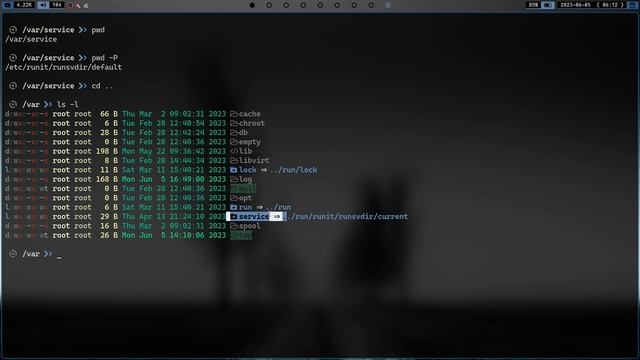The height and width of the screenshot is (360, 640).
Task: Switch to the second workspace dot
Action: [269, 5]
